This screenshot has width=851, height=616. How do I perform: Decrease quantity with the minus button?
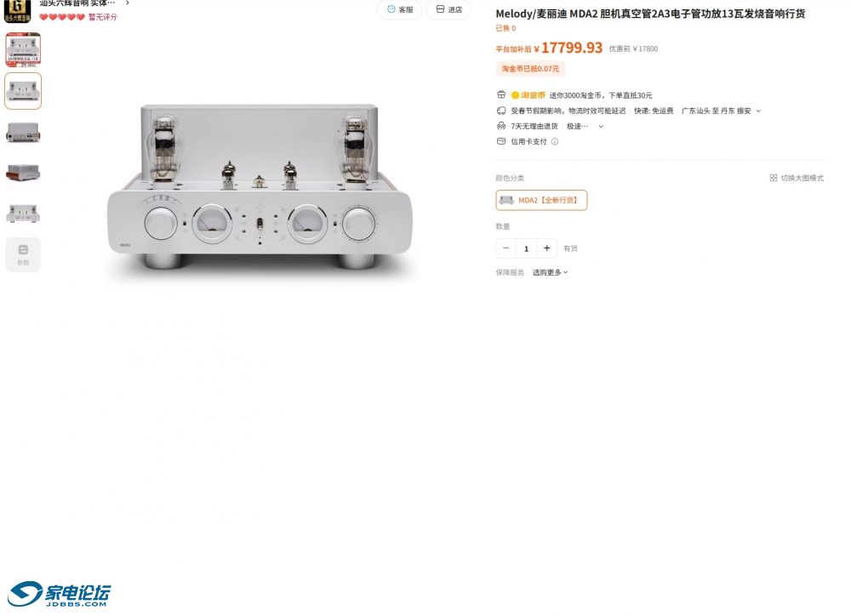[505, 248]
